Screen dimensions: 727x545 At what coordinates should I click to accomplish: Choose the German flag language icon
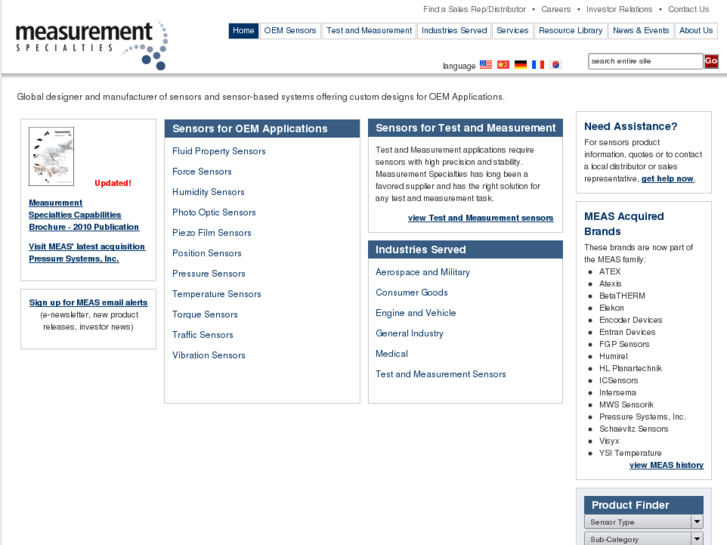coord(521,64)
